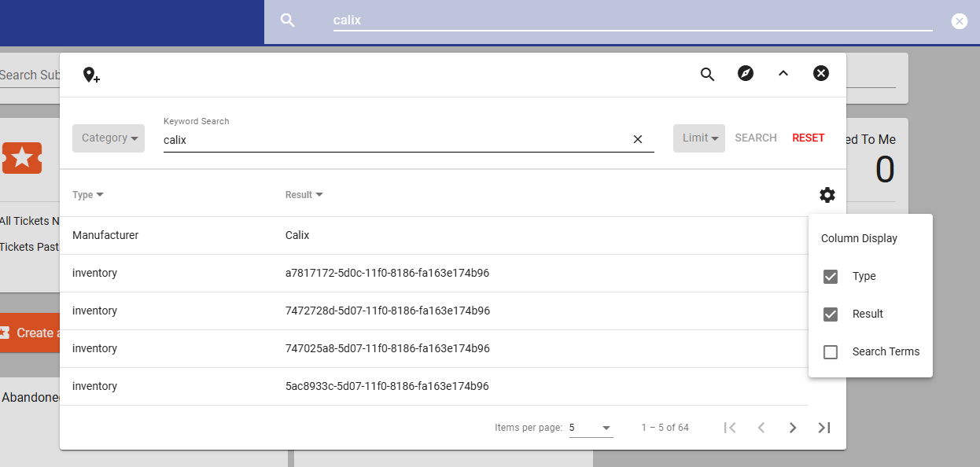Click into the Keyword Search input
980x467 pixels.
(x=397, y=140)
